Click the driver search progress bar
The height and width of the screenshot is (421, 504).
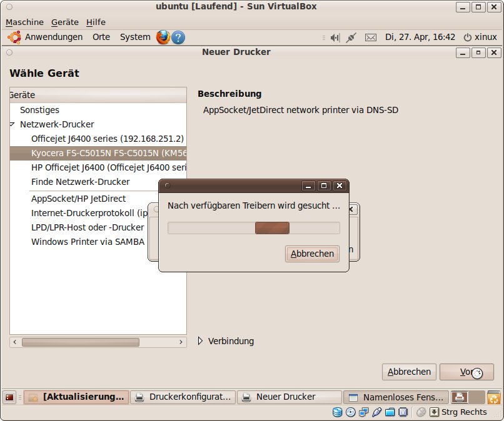pyautogui.click(x=253, y=228)
